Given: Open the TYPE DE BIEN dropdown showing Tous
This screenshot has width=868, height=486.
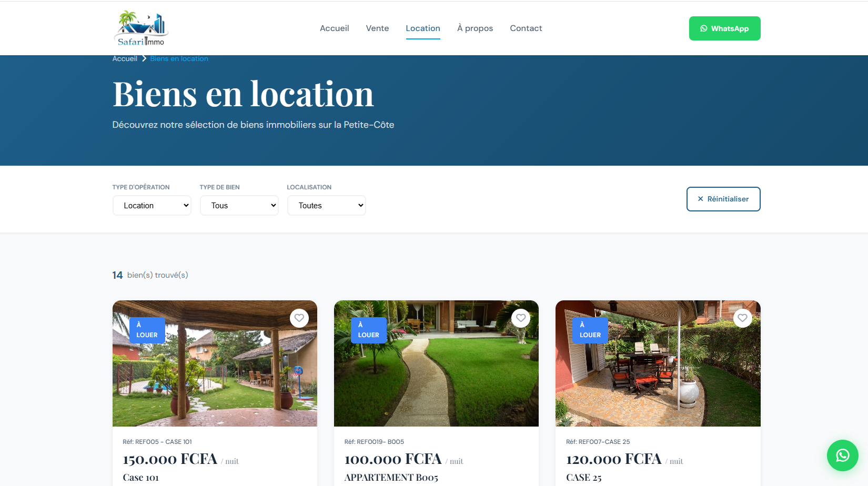Looking at the screenshot, I should pyautogui.click(x=239, y=205).
